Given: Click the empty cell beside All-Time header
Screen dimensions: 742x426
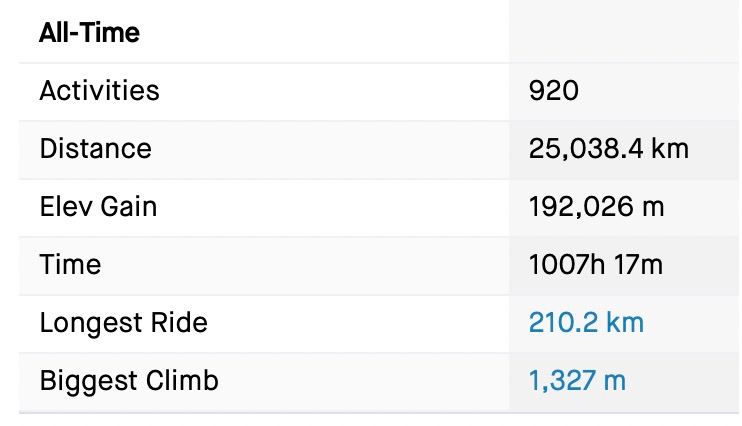Looking at the screenshot, I should (x=624, y=33).
